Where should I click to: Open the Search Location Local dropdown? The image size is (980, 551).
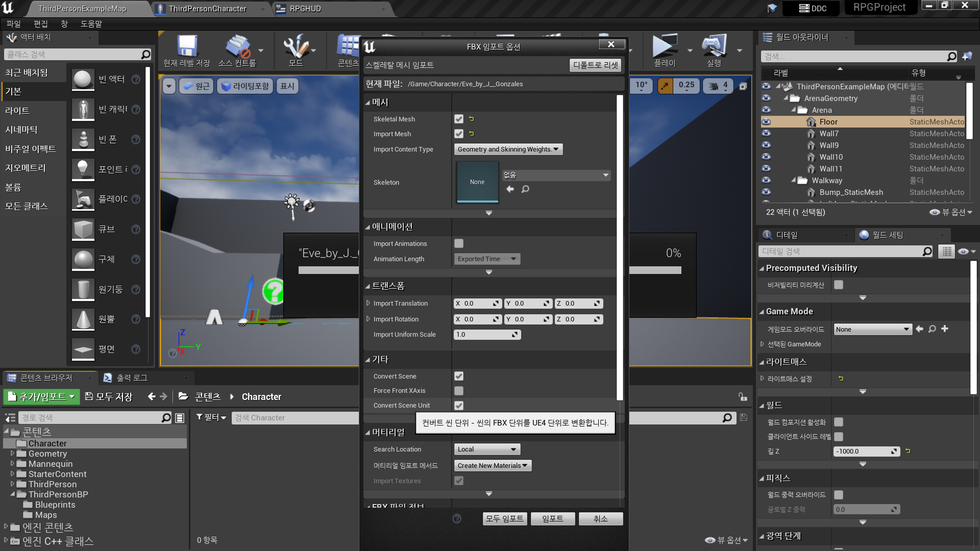[487, 449]
